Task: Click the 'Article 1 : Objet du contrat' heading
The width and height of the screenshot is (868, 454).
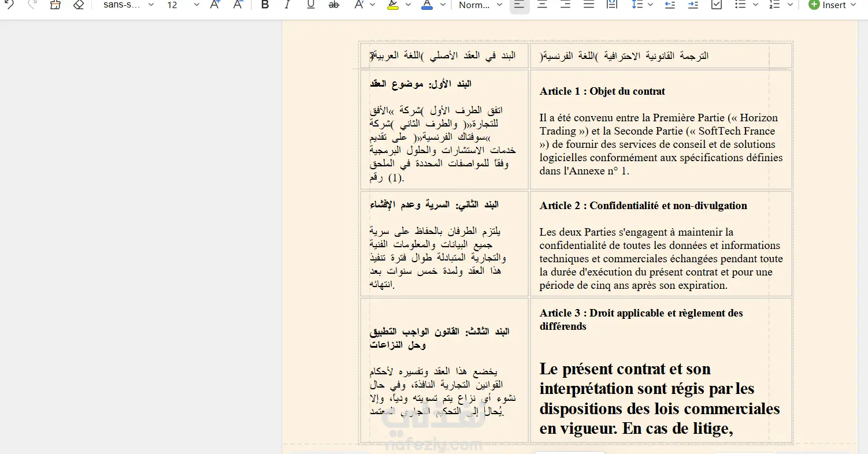Action: 602,91
